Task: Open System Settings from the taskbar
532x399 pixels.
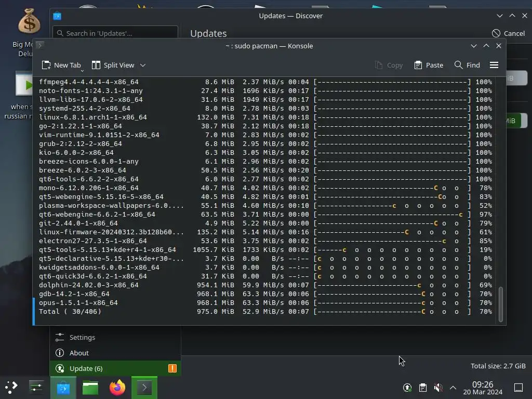Action: point(36,387)
